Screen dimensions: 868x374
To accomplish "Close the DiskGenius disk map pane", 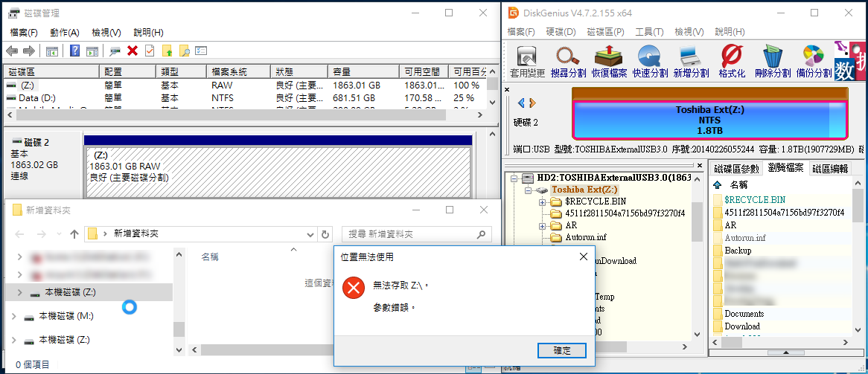I will pos(507,89).
